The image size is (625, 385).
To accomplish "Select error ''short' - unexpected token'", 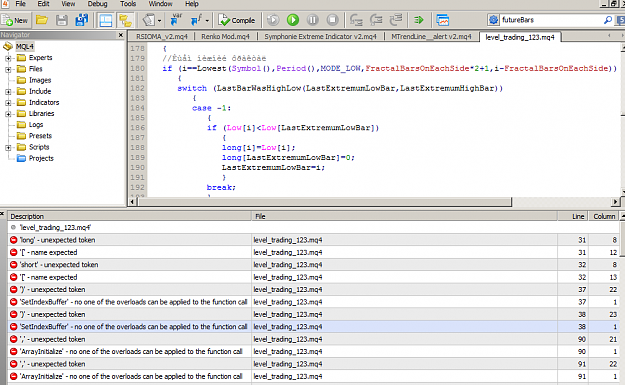I will (314, 265).
